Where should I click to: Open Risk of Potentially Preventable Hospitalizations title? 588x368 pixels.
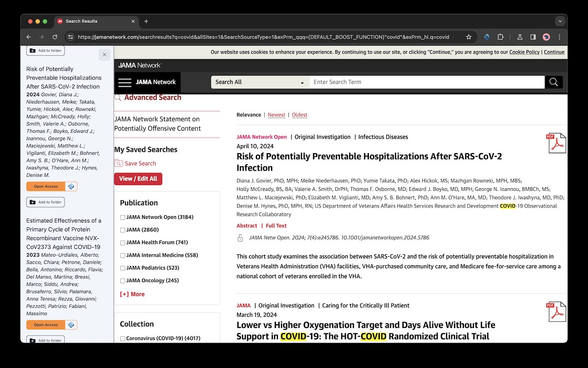click(x=369, y=162)
